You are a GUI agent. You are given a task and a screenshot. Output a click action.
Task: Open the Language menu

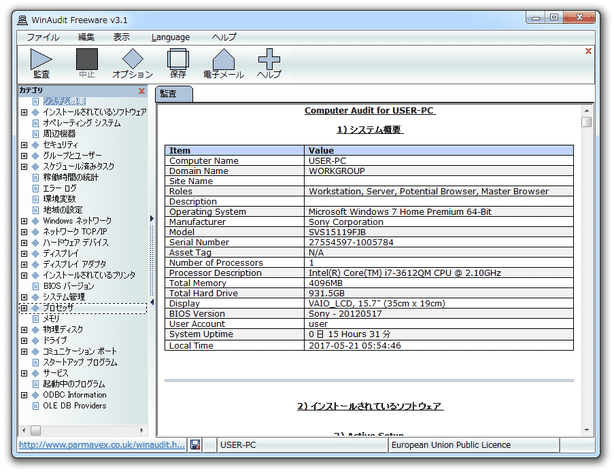170,37
